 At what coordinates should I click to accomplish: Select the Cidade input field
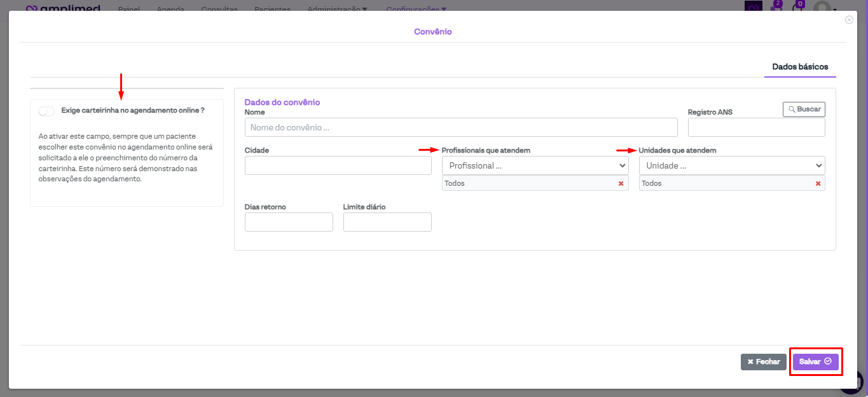pos(338,165)
